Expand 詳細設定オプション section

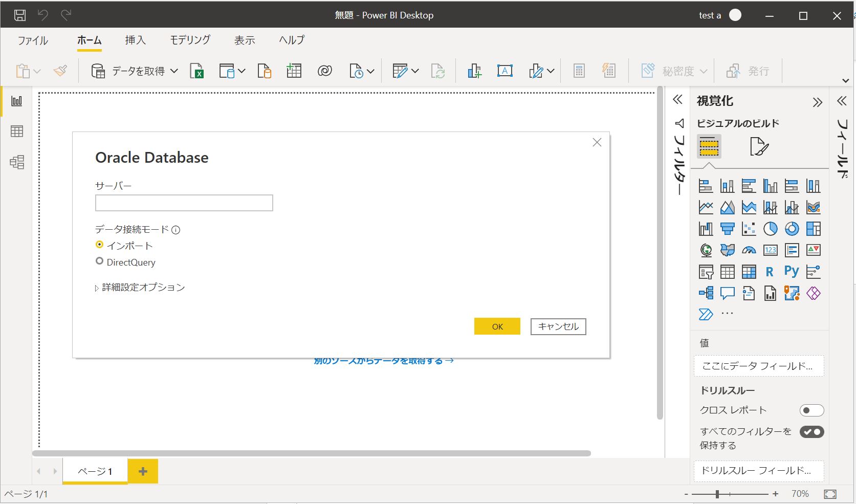click(140, 288)
